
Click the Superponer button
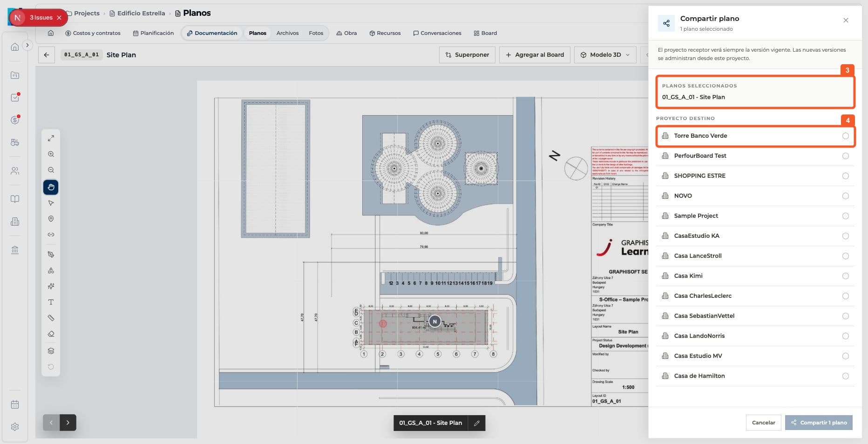coord(467,55)
